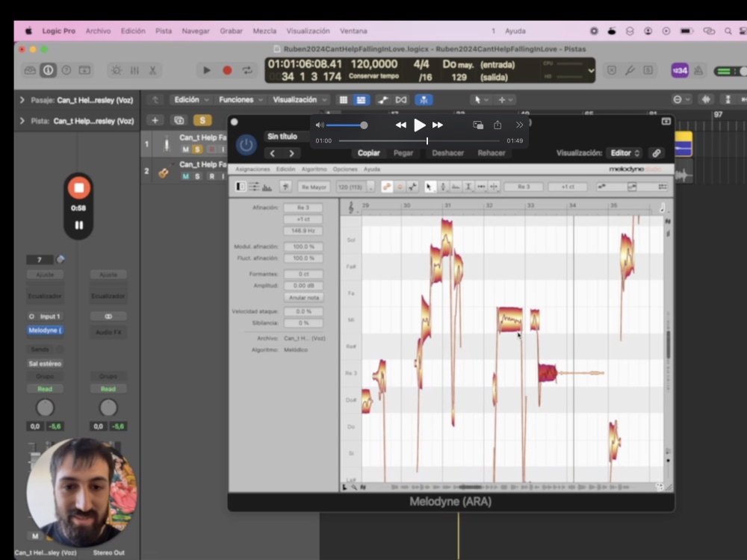
Task: Go to previous plug-in preset
Action: pos(273,153)
